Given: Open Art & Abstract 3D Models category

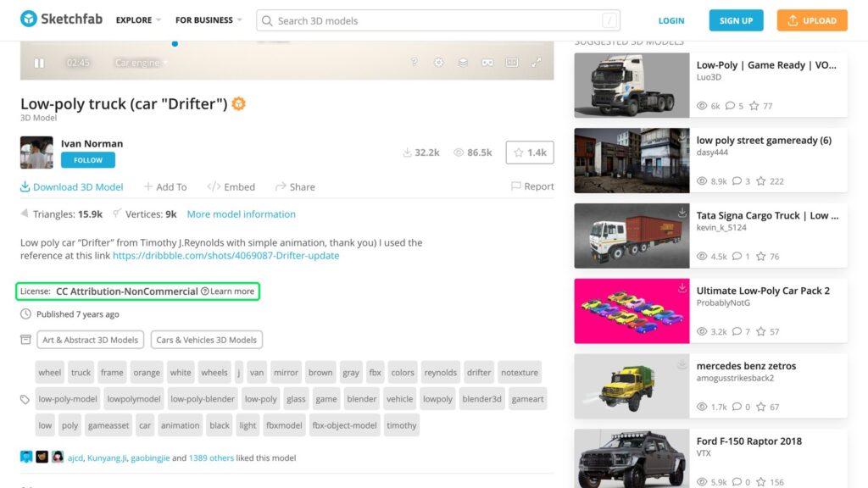Looking at the screenshot, I should tap(90, 340).
